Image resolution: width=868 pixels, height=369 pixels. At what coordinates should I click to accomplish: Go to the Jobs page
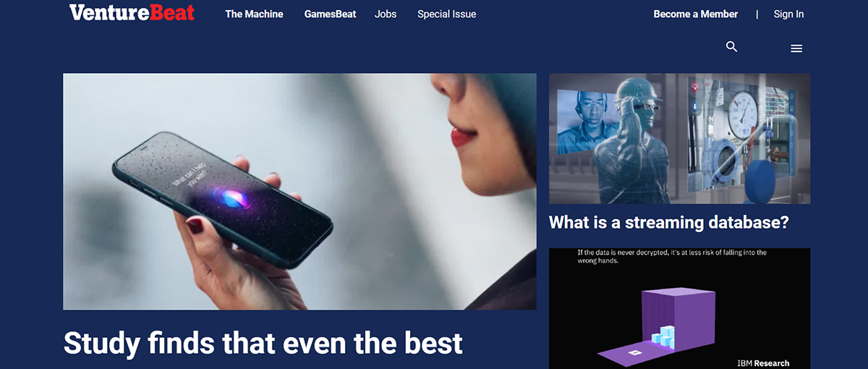tap(386, 14)
